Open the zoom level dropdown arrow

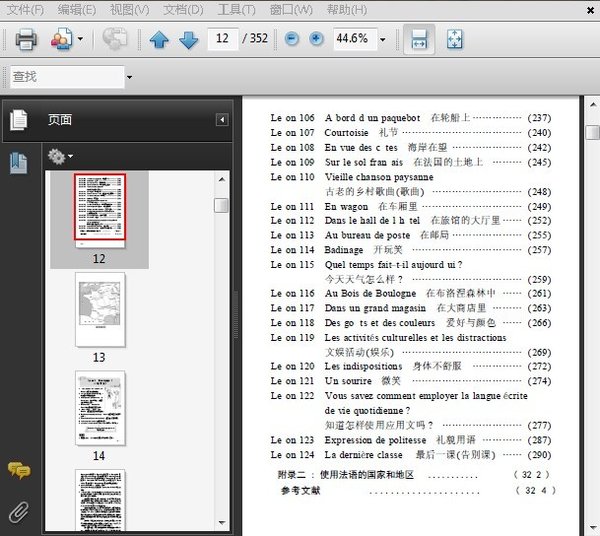(x=382, y=39)
